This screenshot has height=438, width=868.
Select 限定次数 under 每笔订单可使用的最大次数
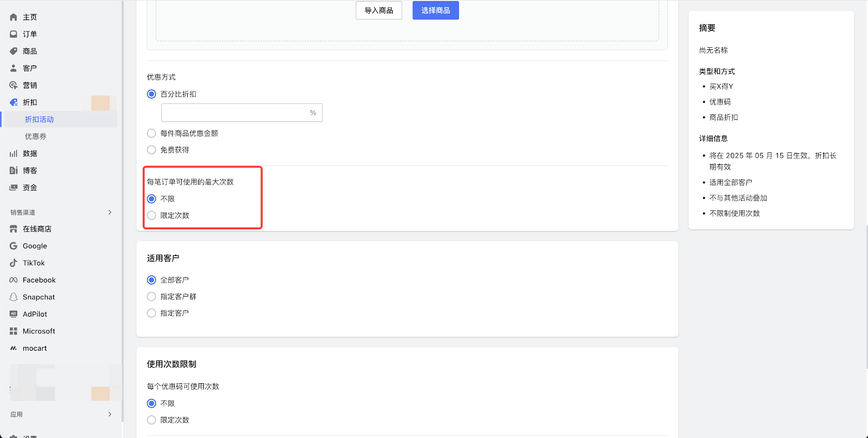click(151, 216)
